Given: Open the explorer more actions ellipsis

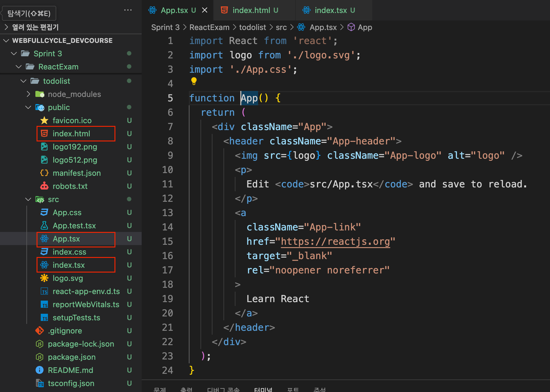Looking at the screenshot, I should coord(128,10).
